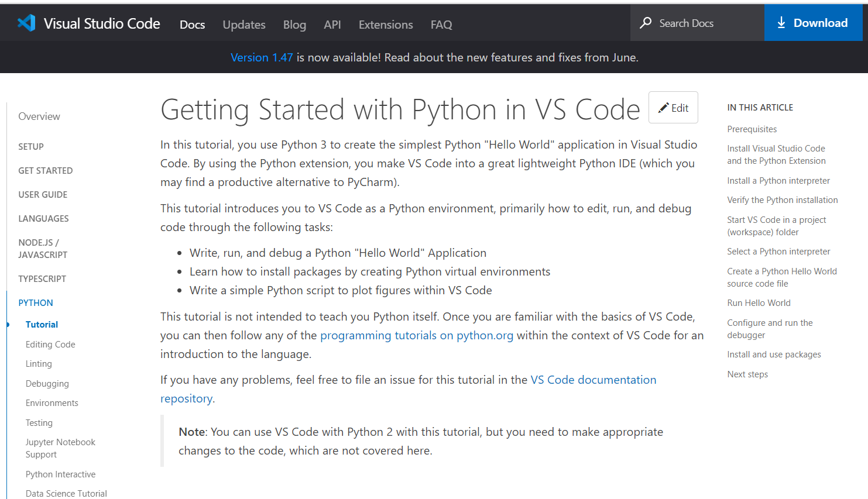The image size is (868, 499).
Task: Collapse the PYTHON section
Action: [x=36, y=303]
